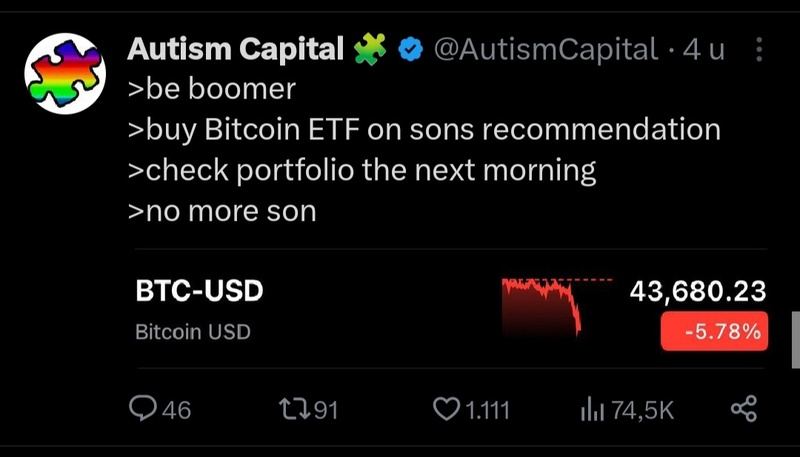The width and height of the screenshot is (800, 457).
Task: Click the Bitcoin USD subtitle
Action: click(192, 332)
